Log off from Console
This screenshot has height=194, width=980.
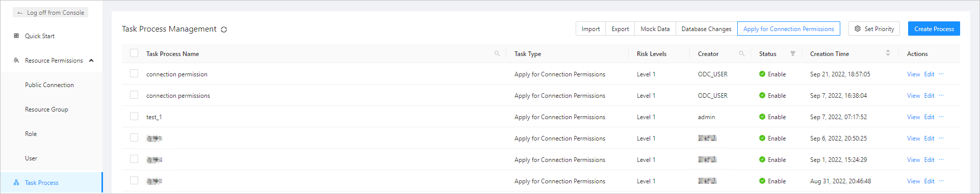(50, 12)
